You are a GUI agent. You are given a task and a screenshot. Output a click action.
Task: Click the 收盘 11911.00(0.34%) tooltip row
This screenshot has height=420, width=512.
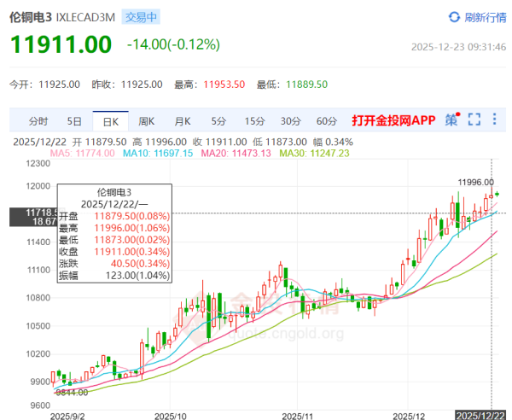coord(114,252)
